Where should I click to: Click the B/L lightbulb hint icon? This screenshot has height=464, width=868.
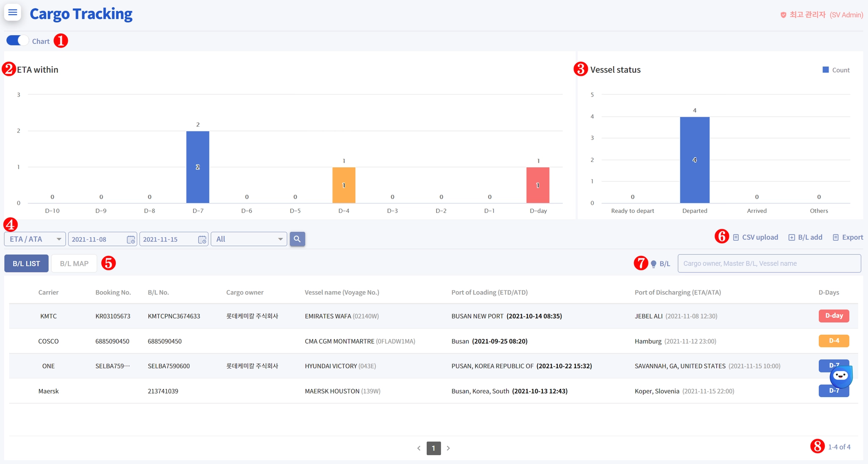point(654,264)
